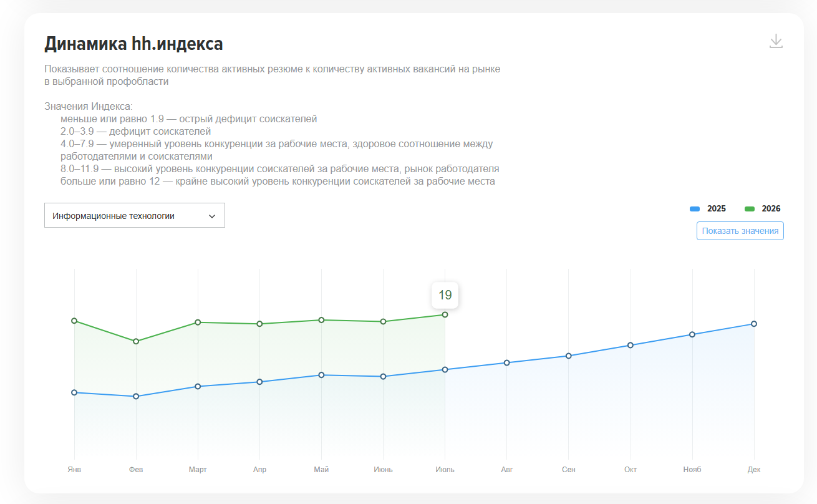Click the Фев axis label
Screen dimensions: 817x504
click(x=136, y=470)
